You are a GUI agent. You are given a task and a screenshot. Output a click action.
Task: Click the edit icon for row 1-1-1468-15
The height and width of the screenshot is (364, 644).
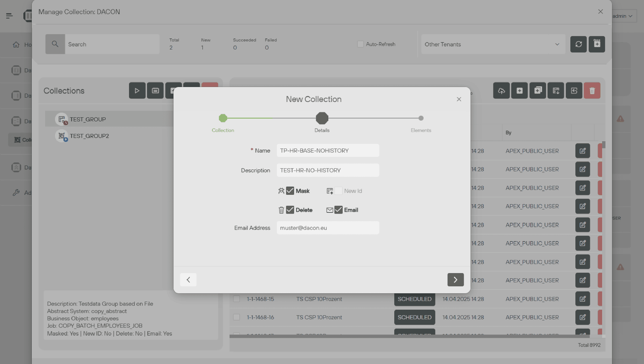pos(582,299)
